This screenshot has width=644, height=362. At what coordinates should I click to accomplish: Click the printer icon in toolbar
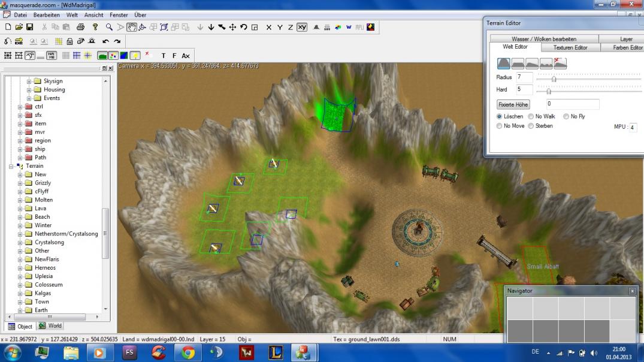[x=80, y=27]
